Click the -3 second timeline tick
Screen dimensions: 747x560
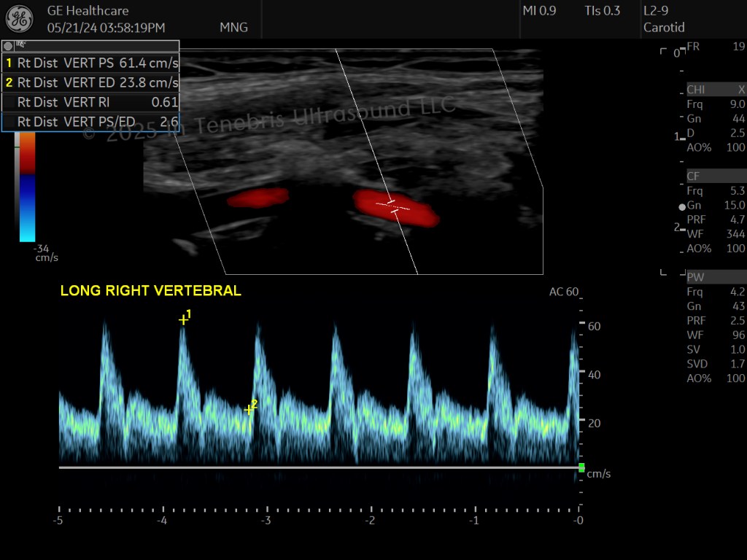click(x=266, y=520)
